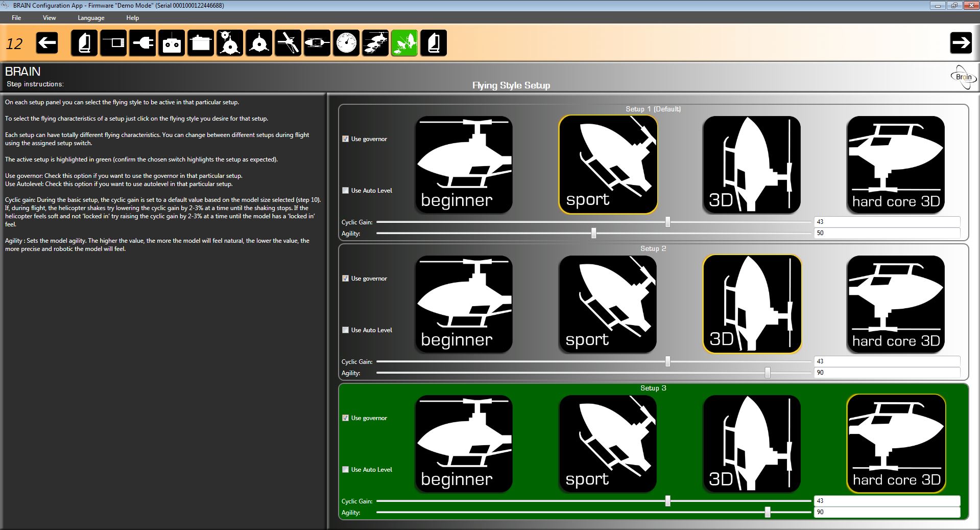Choose sport flying style in Setup 2
Screen dimensions: 980x530
pyautogui.click(x=608, y=304)
